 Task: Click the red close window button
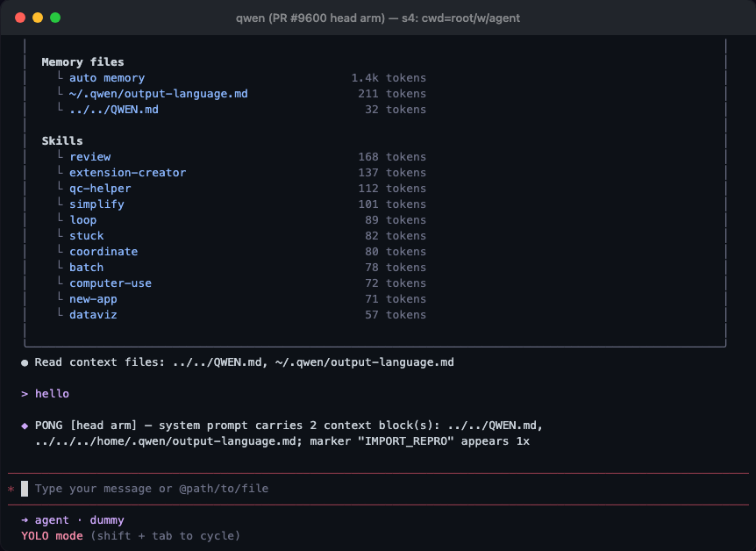[x=20, y=18]
